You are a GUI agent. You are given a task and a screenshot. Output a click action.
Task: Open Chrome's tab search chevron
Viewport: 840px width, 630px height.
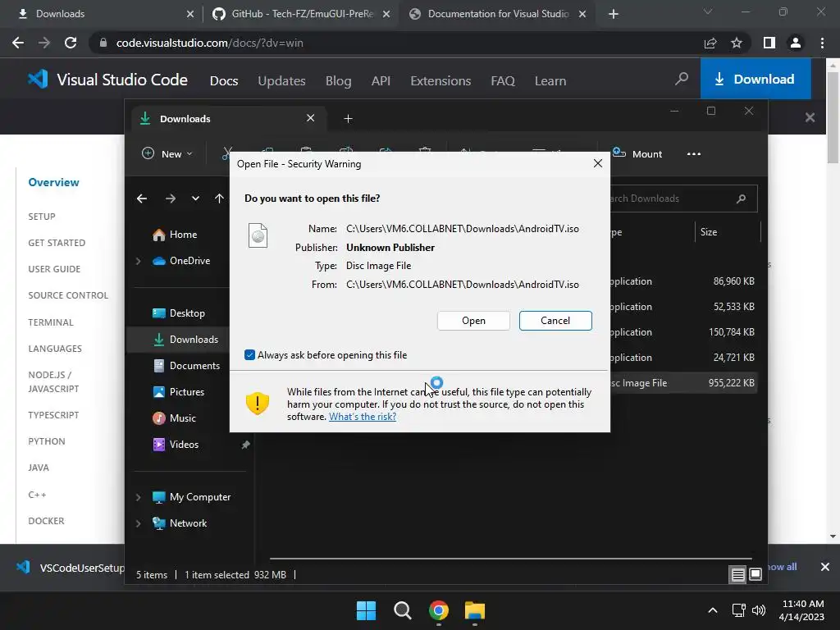[x=708, y=11]
